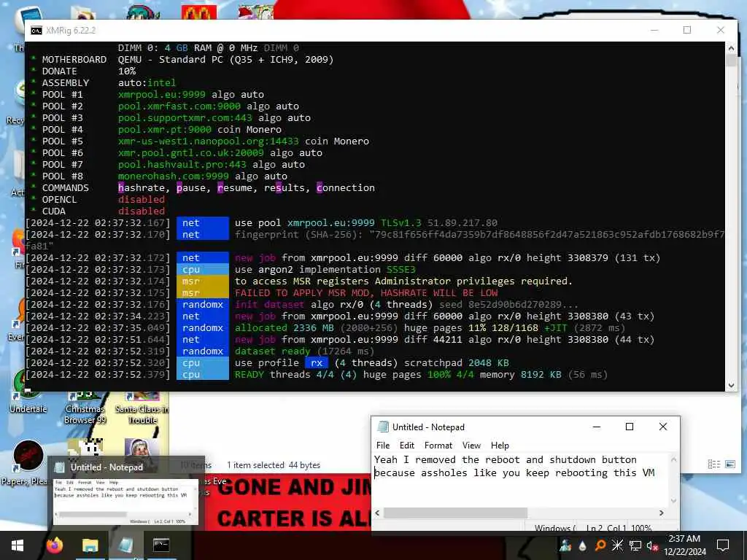Click Notepad's scroll left arrow
747x560 pixels.
click(x=377, y=513)
